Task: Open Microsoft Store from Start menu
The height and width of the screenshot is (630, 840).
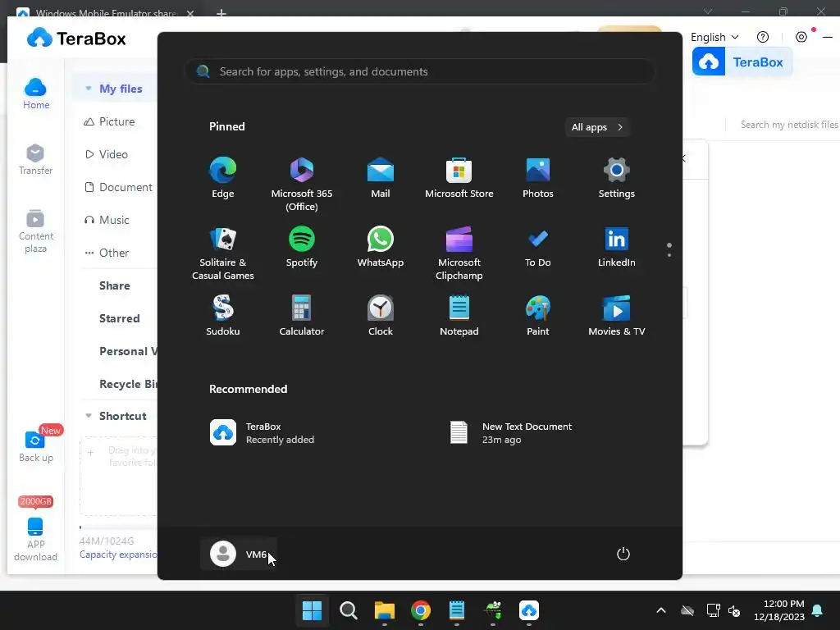Action: (x=459, y=178)
